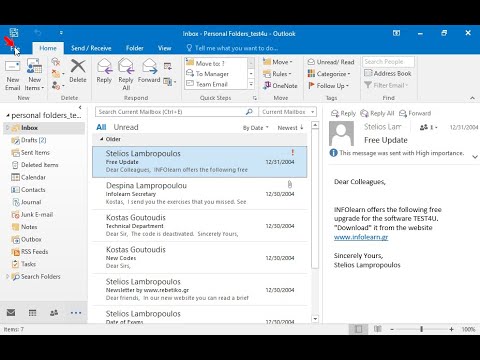This screenshot has width=480, height=360.
Task: Switch to Reading view in status bar
Action: [377, 329]
